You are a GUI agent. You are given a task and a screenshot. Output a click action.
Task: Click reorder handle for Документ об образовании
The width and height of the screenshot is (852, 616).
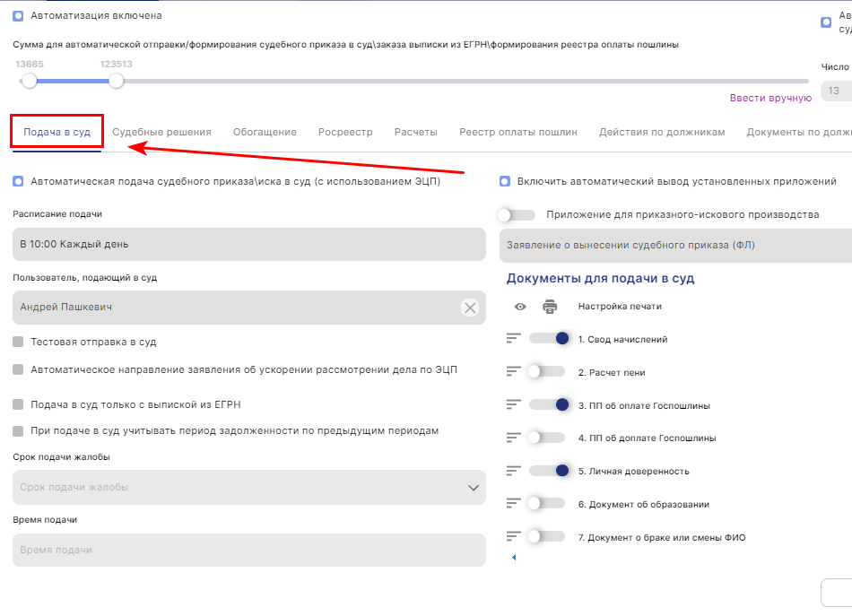(x=514, y=504)
